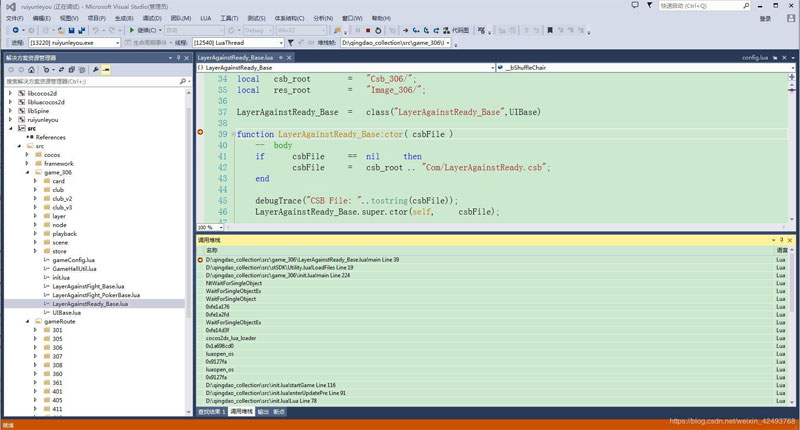Open the Tools (工具) menu
This screenshot has width=800, height=430.
pyautogui.click(x=229, y=18)
